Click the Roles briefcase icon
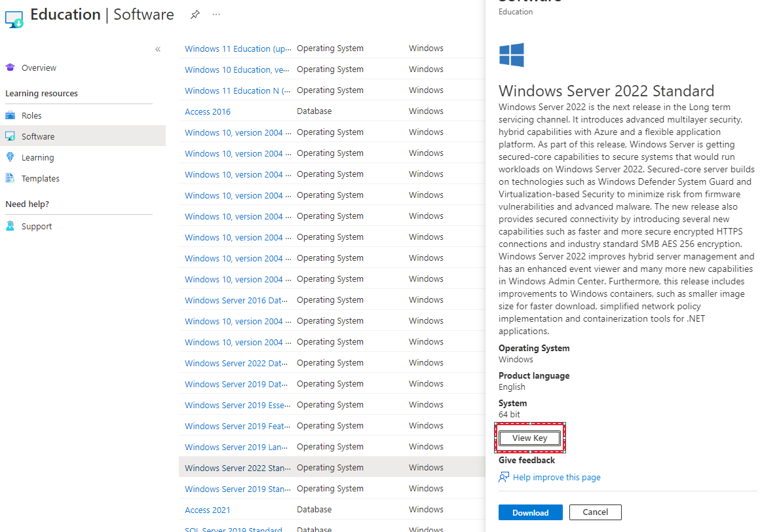The width and height of the screenshot is (760, 532). pyautogui.click(x=10, y=115)
